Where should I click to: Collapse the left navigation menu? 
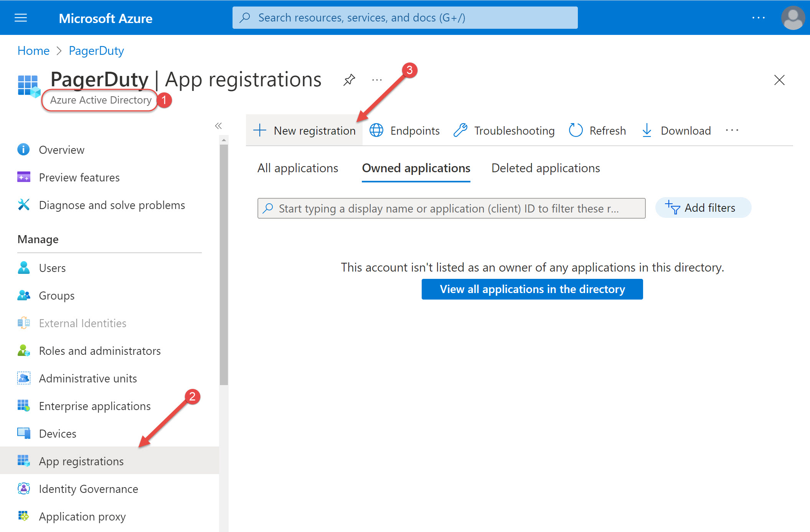pyautogui.click(x=218, y=126)
